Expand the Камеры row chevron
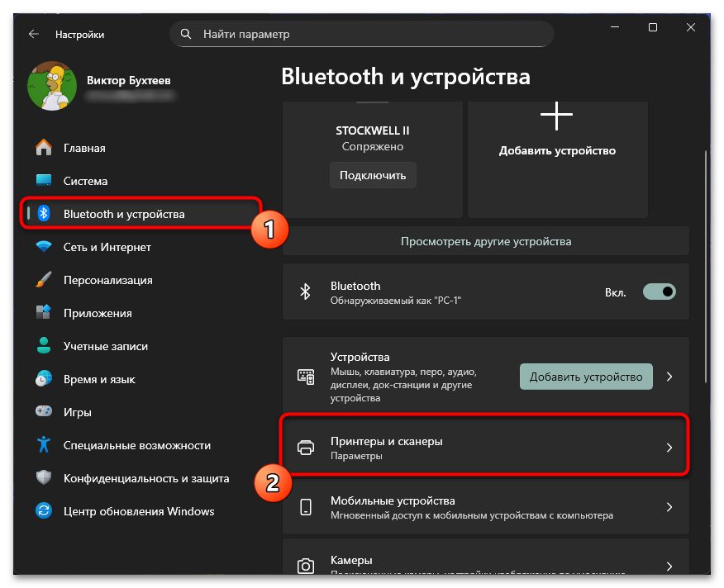This screenshot has height=588, width=724. click(x=669, y=566)
